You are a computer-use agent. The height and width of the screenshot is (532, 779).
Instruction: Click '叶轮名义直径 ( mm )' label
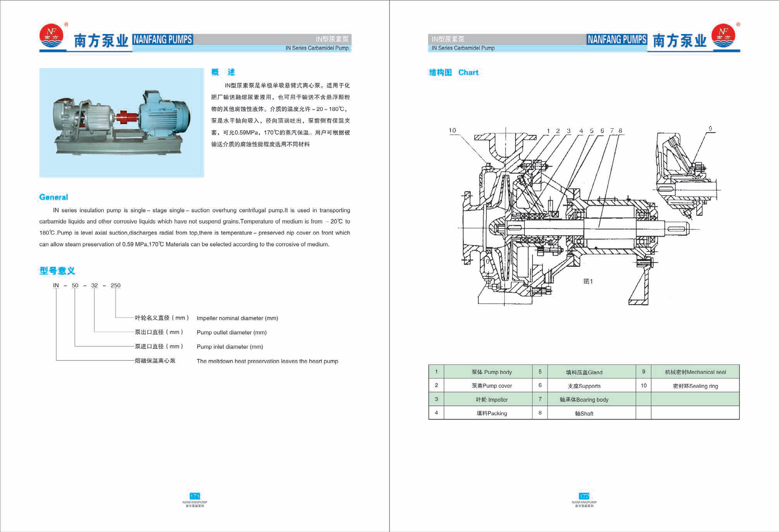click(x=162, y=318)
